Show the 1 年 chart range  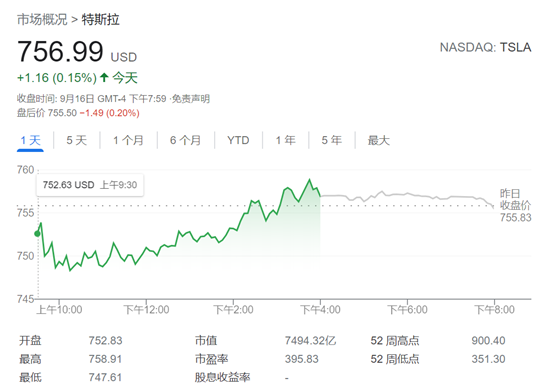point(285,140)
